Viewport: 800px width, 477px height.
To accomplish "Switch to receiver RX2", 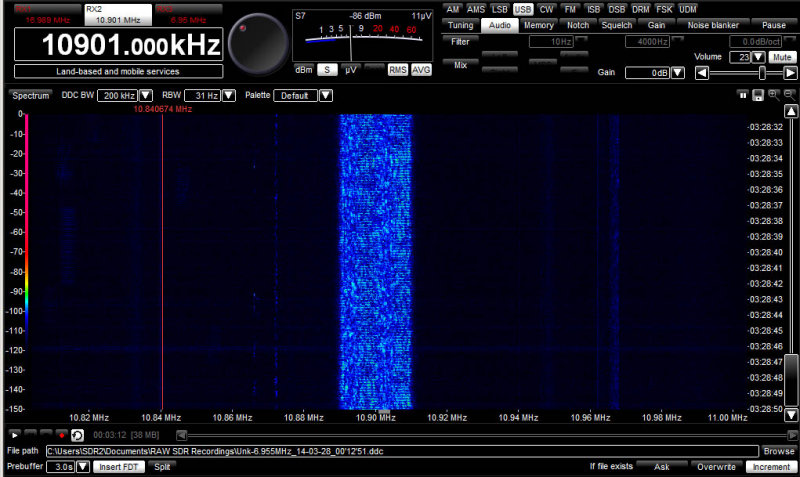I will coord(118,15).
